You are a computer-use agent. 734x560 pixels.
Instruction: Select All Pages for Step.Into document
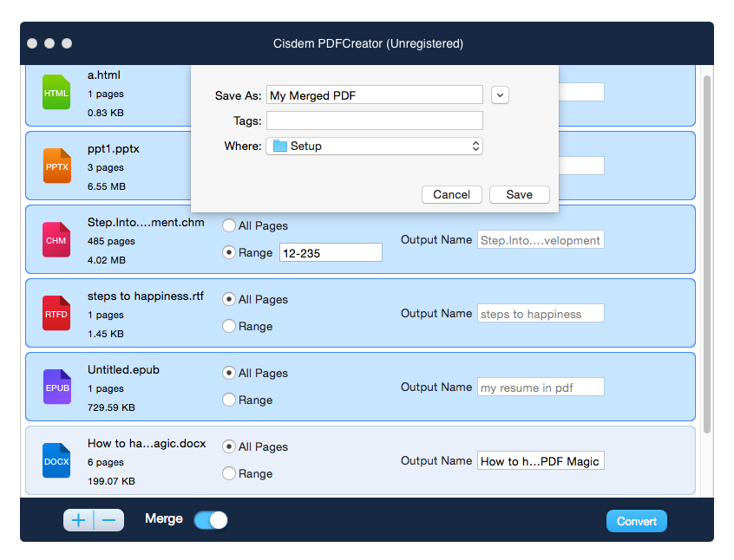click(x=227, y=225)
